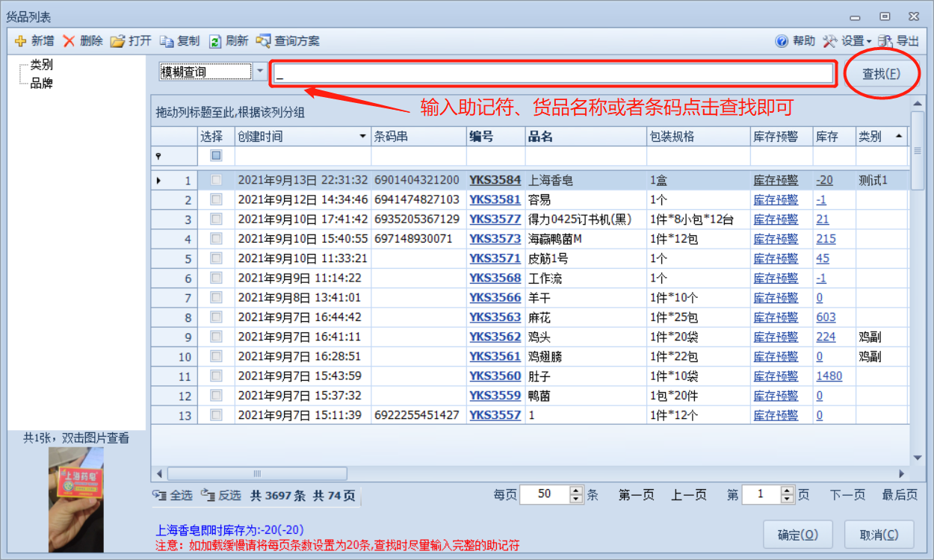Tick the checkbox for 海赢鸭菌M

[216, 239]
